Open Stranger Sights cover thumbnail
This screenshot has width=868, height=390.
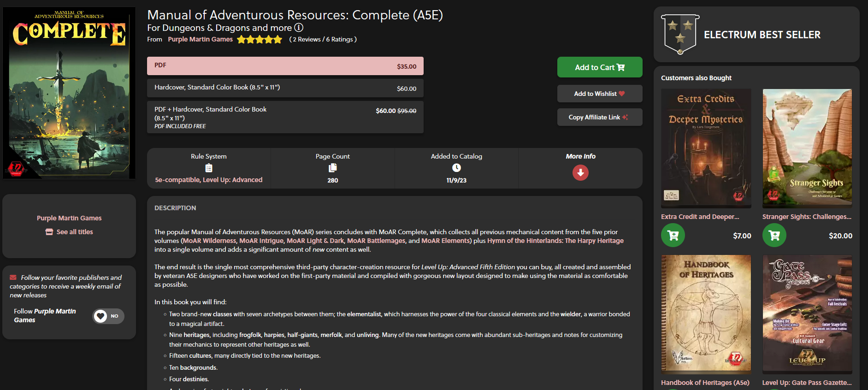(807, 147)
